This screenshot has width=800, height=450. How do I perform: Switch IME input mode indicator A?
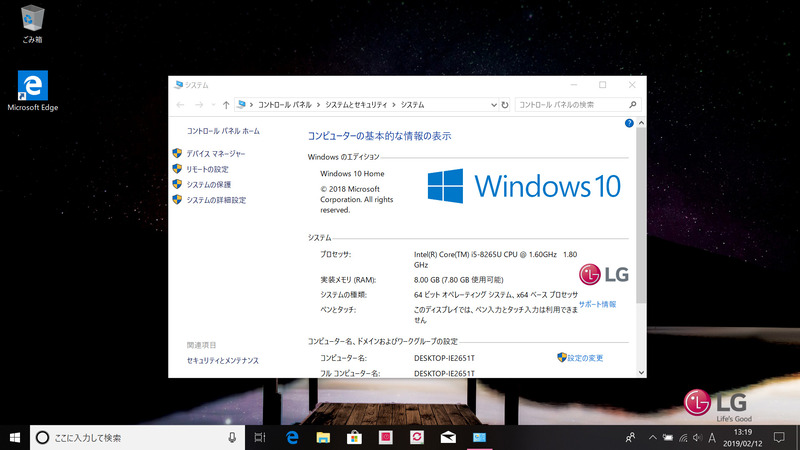(x=712, y=437)
